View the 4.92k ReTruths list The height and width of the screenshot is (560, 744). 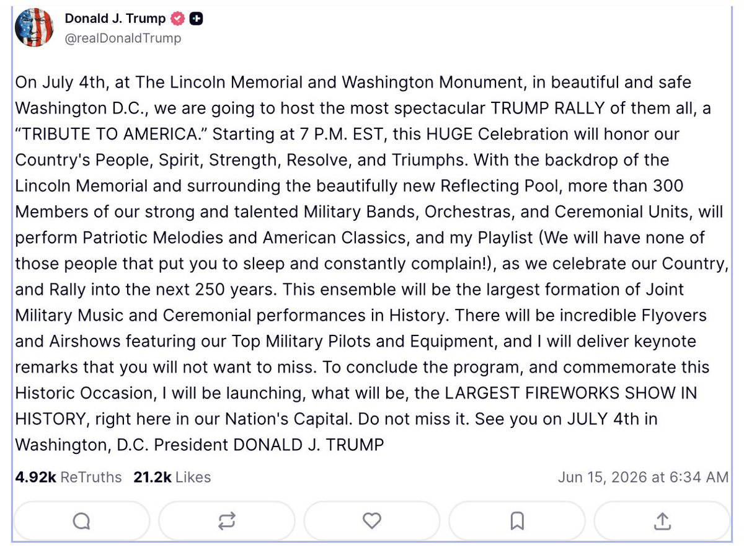[68, 477]
